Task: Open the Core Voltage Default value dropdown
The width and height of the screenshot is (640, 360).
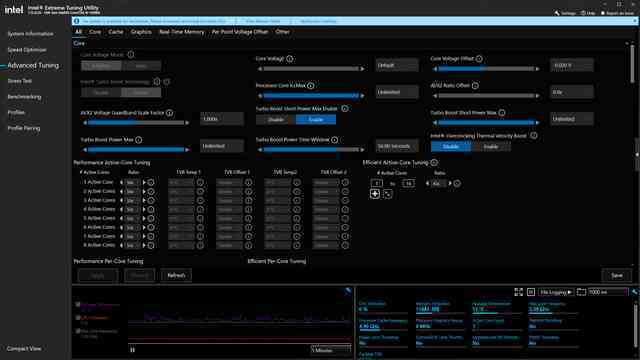Action: coord(397,65)
